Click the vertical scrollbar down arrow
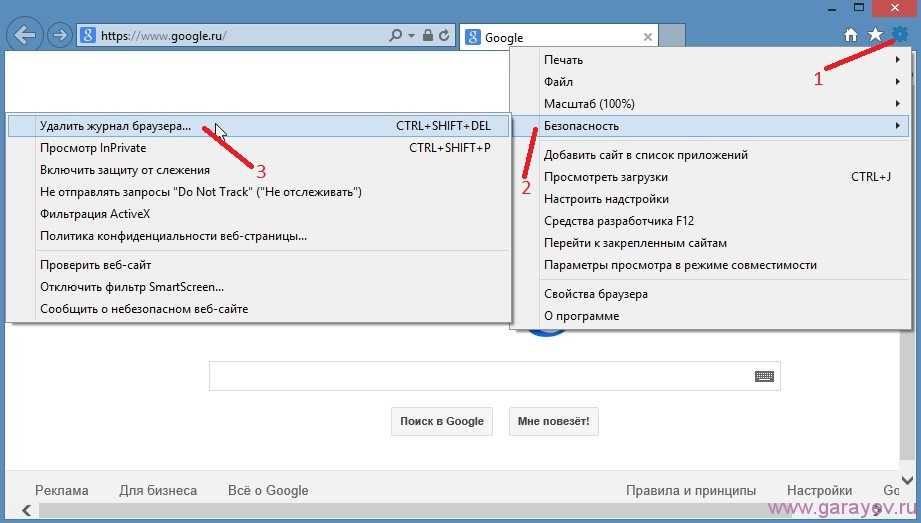This screenshot has height=523, width=921. (x=907, y=481)
